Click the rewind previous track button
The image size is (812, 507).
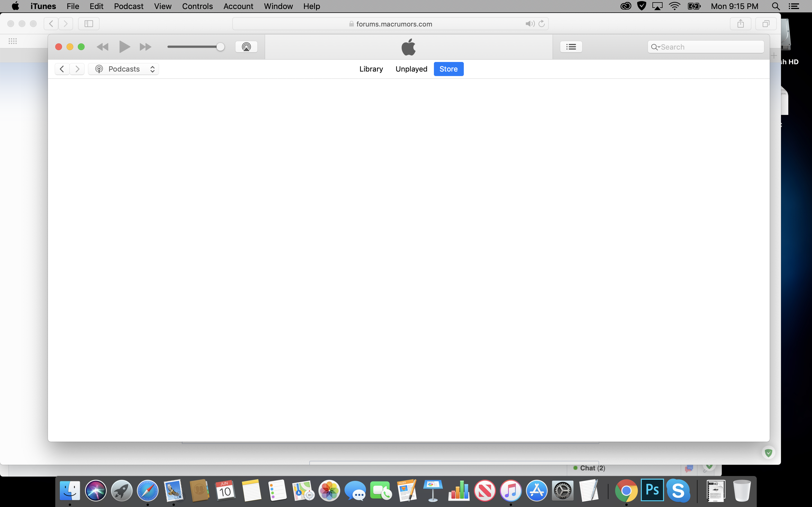pyautogui.click(x=102, y=47)
